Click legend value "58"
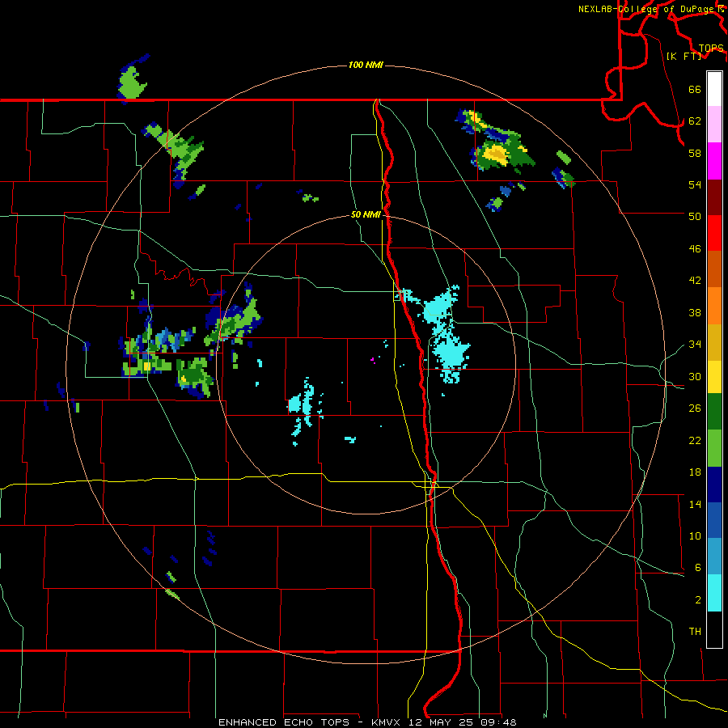This screenshot has width=728, height=728. (x=695, y=153)
